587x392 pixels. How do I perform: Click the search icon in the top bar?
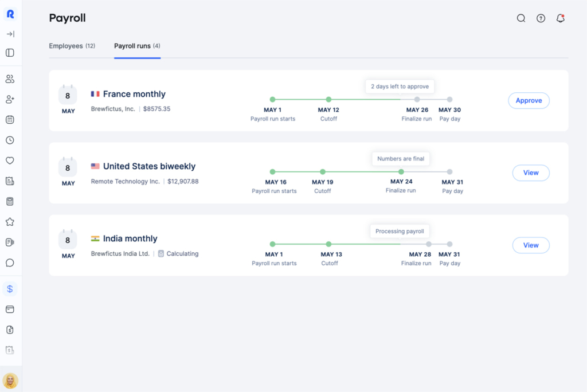tap(521, 18)
